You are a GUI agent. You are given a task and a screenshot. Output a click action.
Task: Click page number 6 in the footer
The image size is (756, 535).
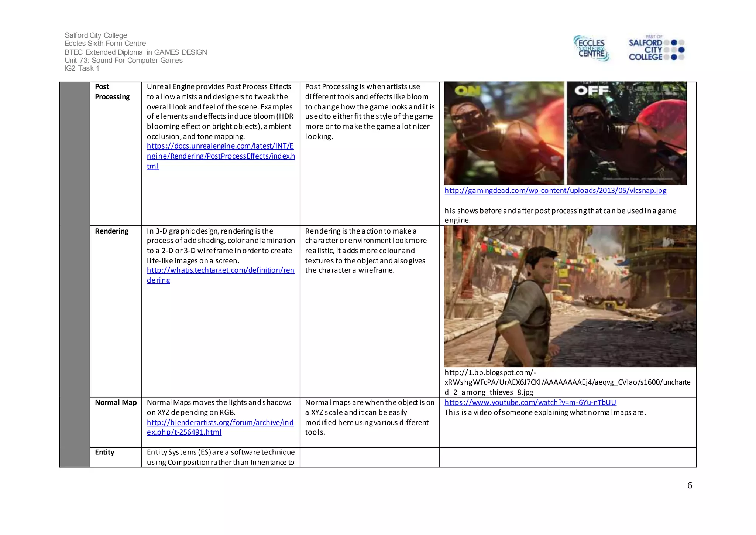pos(689,485)
